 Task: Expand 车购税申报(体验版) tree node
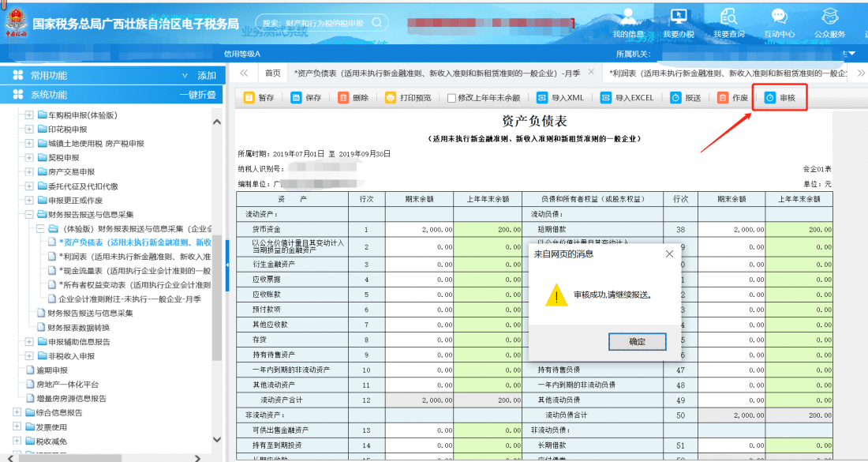tap(28, 115)
